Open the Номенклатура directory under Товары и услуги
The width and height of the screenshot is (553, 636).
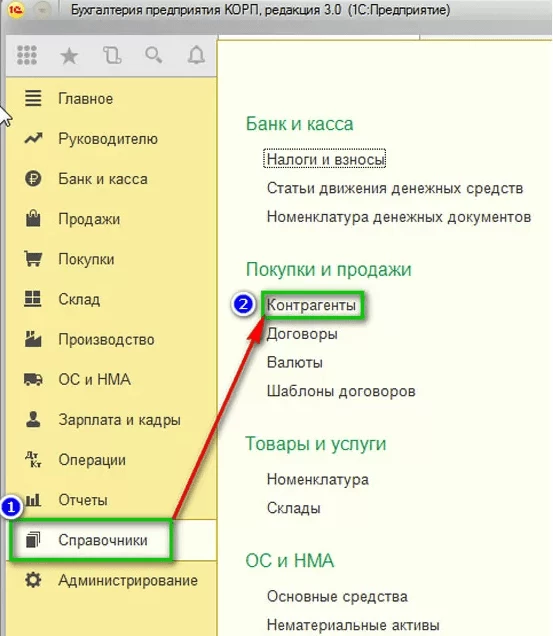tap(318, 480)
